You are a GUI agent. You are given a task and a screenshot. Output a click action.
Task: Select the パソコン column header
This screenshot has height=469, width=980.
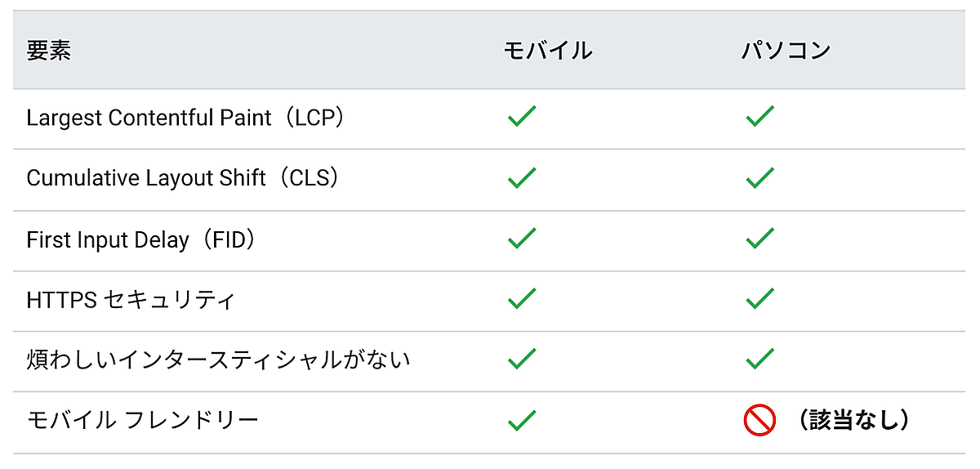pos(786,51)
